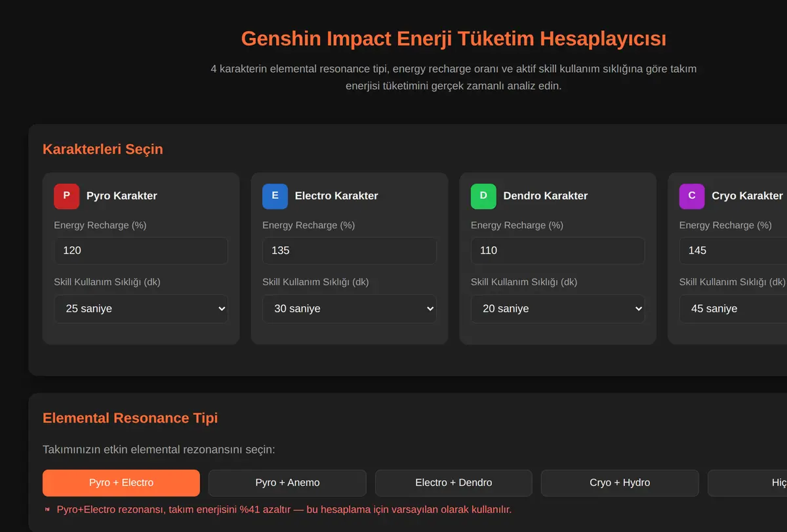Click the red Pyro character P icon
Screen dimensions: 787x532
point(66,196)
